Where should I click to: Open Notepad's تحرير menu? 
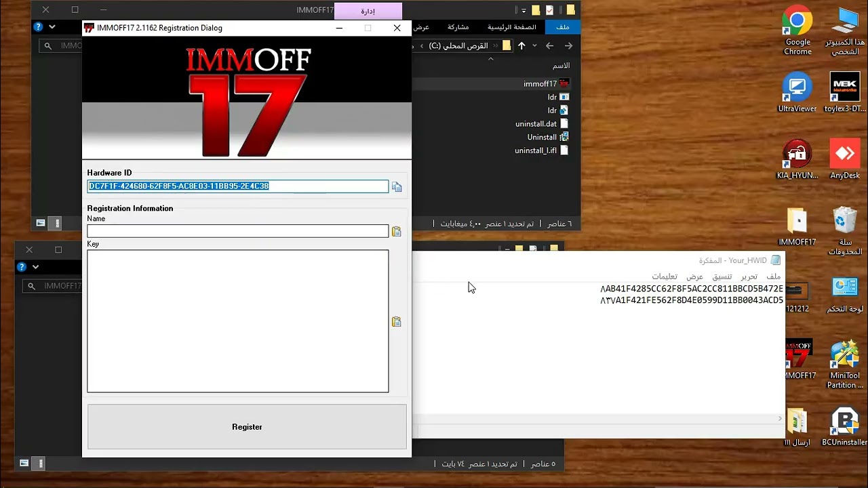point(749,277)
